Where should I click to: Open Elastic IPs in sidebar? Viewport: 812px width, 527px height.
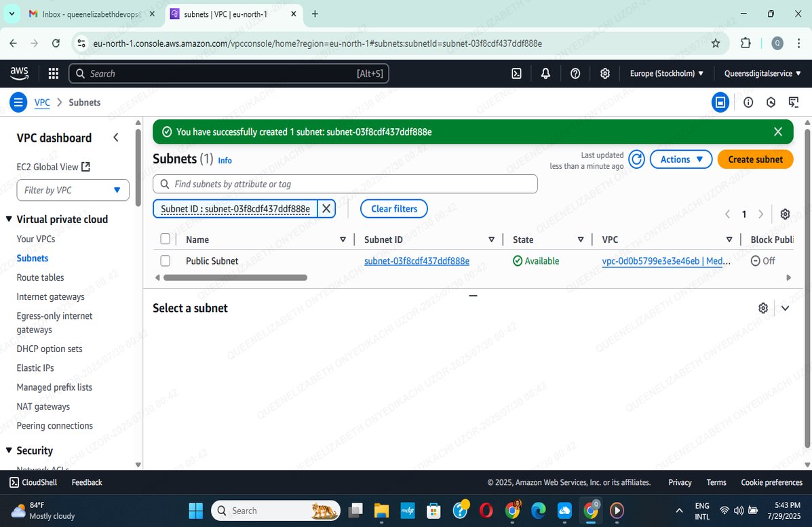click(x=35, y=368)
